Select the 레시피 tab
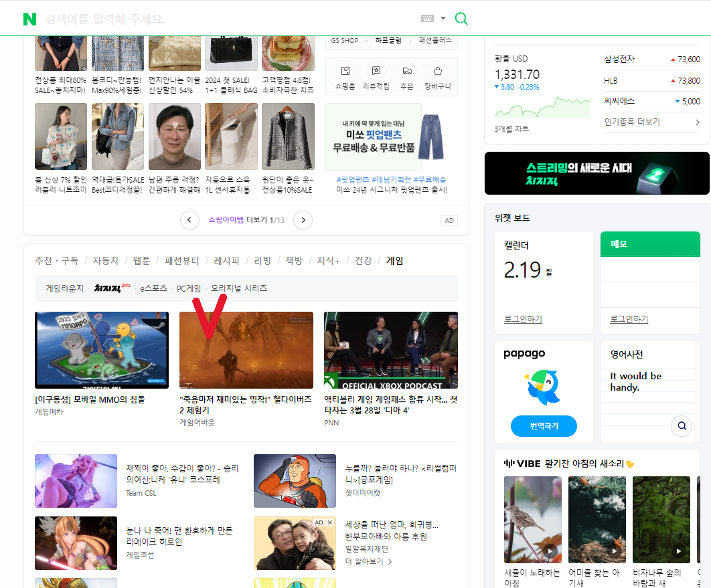Image resolution: width=711 pixels, height=588 pixels. [226, 261]
